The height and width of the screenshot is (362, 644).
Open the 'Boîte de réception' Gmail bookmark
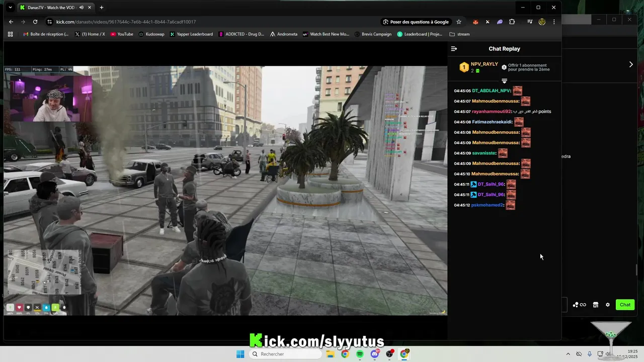pyautogui.click(x=46, y=34)
